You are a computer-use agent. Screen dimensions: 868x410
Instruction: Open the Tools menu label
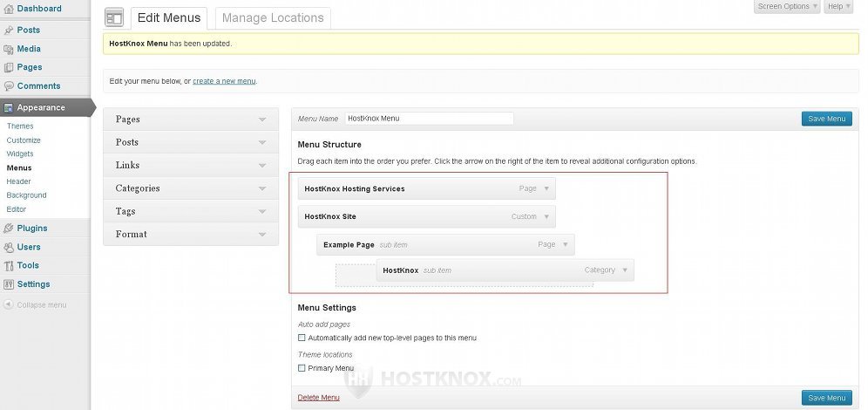tap(28, 266)
